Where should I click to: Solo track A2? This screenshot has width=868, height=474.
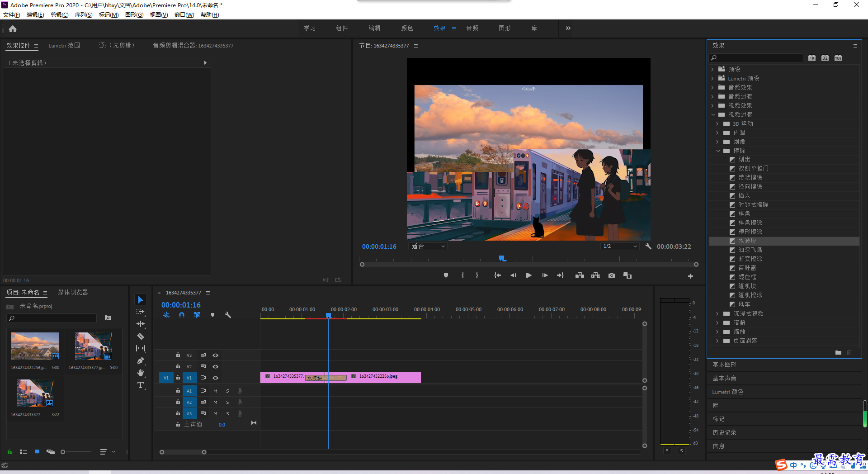click(x=227, y=402)
